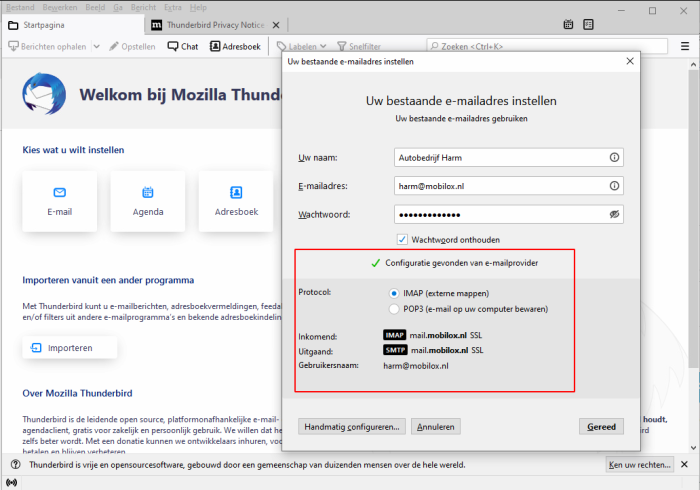The image size is (700, 490).
Task: Click Ken uw rechten button
Action: pos(640,465)
